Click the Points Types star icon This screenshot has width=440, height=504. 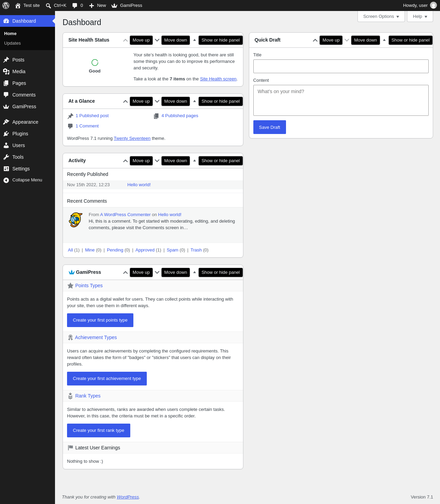click(70, 285)
